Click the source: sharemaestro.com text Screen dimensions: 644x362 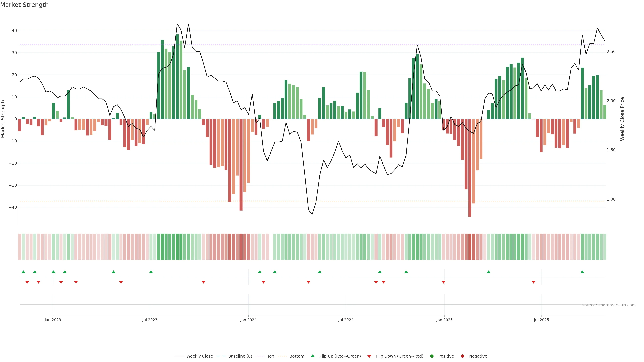click(x=609, y=305)
